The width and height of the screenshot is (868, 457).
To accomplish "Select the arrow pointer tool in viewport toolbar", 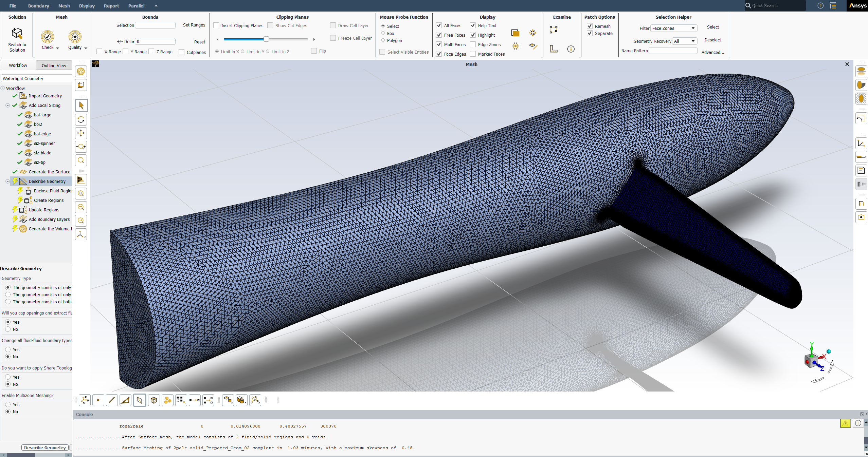I will [81, 106].
